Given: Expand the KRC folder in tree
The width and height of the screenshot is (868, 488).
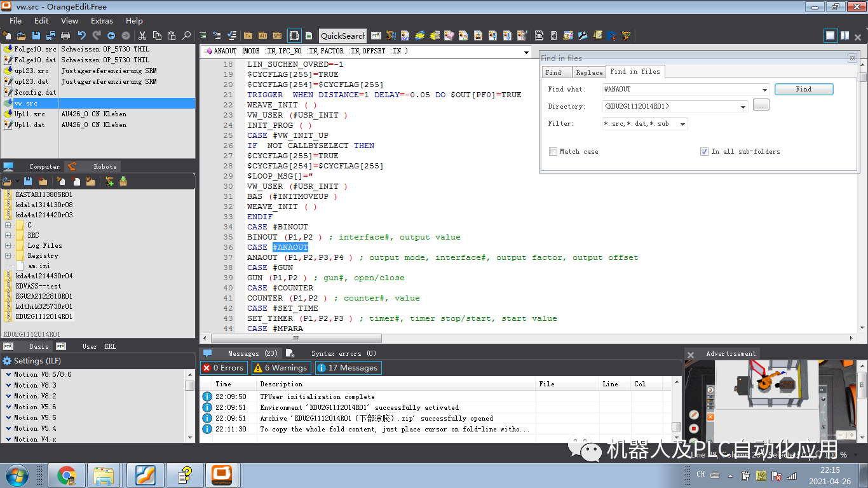Looking at the screenshot, I should coord(8,235).
